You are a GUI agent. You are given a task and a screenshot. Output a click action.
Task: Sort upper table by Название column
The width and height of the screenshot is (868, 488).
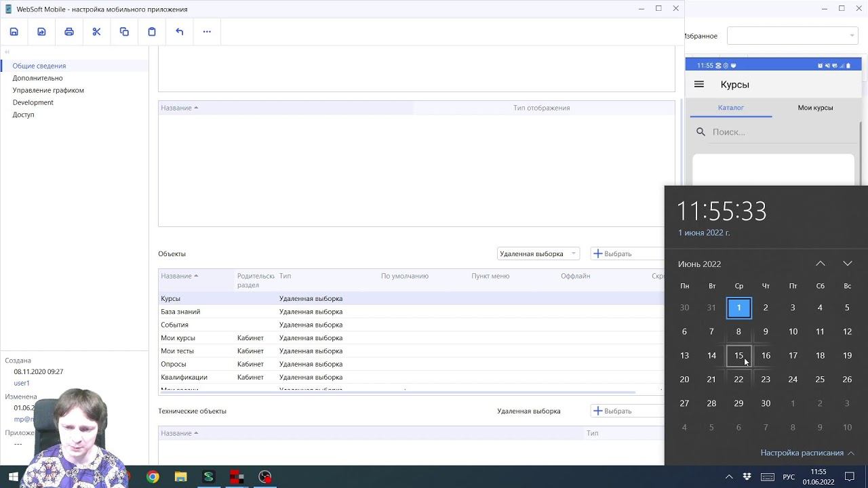click(x=179, y=108)
